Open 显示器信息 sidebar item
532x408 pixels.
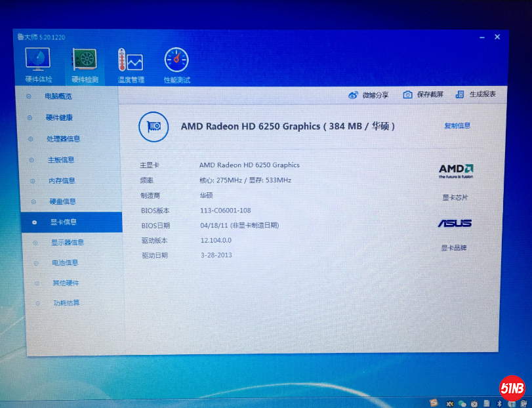(67, 243)
